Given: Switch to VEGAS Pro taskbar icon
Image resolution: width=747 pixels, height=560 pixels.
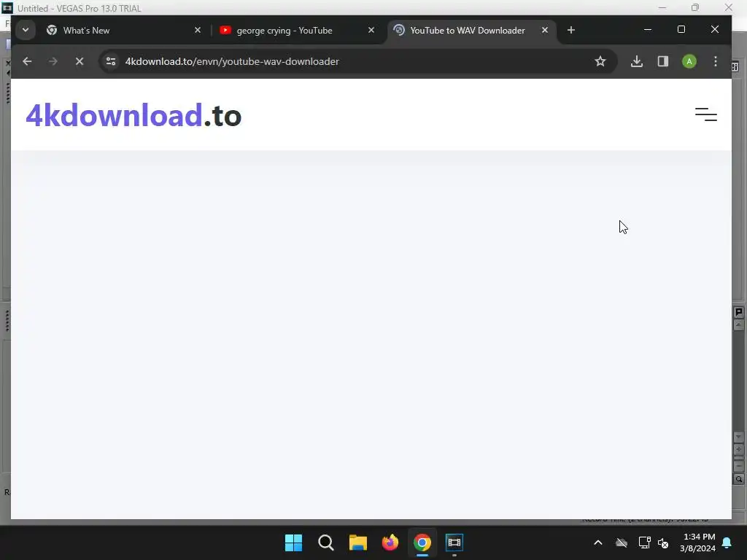Looking at the screenshot, I should click(x=454, y=542).
